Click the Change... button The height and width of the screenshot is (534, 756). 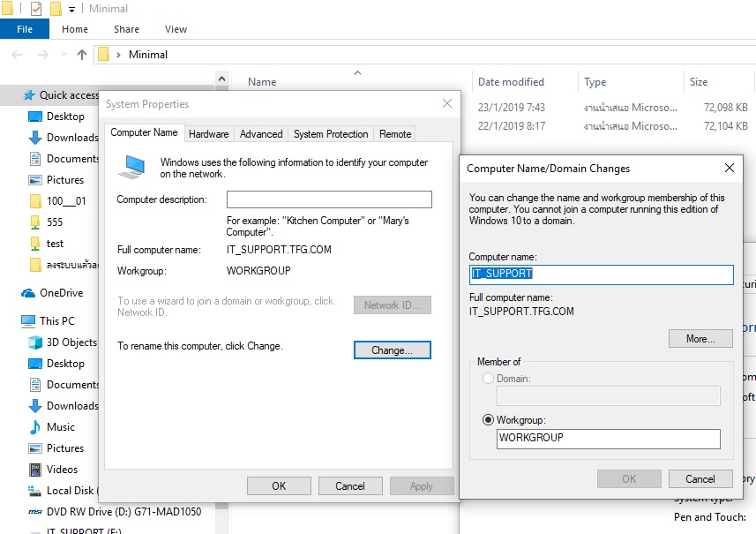point(392,350)
